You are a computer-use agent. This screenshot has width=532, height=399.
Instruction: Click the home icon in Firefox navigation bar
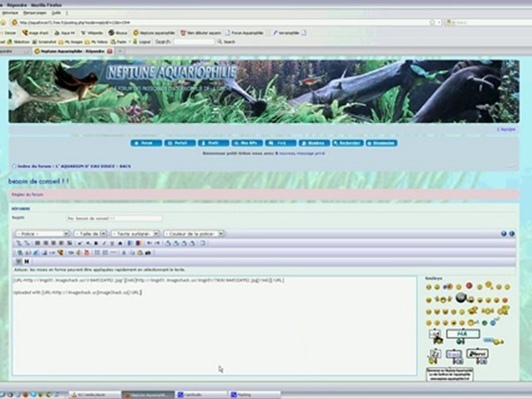tap(3, 22)
